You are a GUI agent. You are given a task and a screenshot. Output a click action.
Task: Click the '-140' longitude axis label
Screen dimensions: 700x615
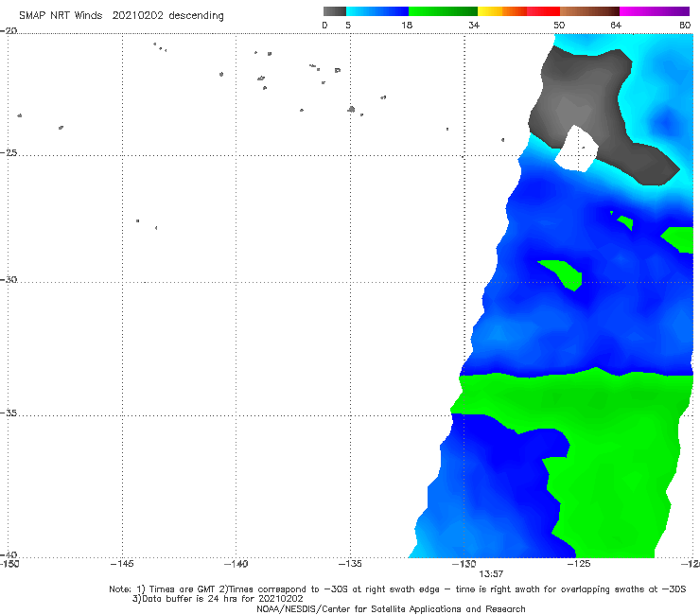pos(236,564)
